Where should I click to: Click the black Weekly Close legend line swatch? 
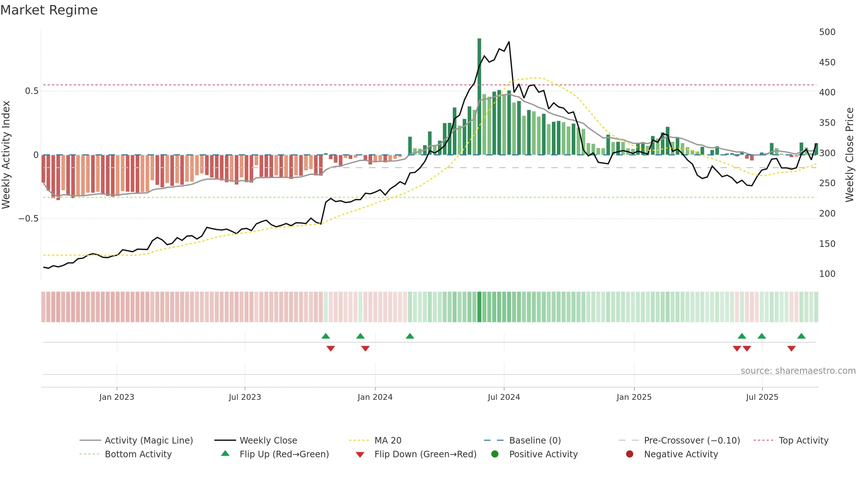[225, 440]
